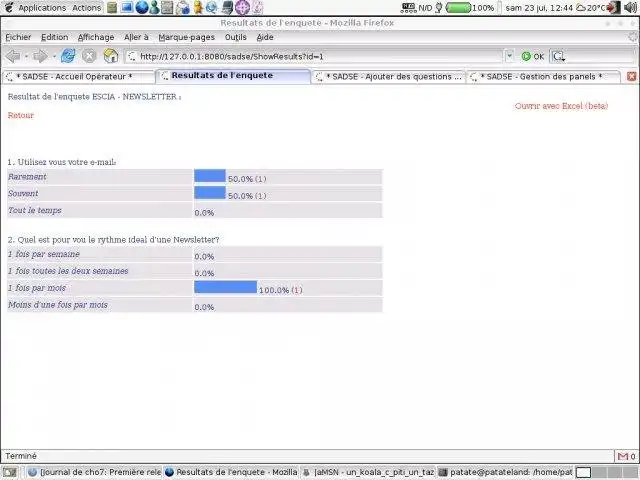This screenshot has width=640, height=480.
Task: Open the Affichage menu
Action: pyautogui.click(x=96, y=37)
